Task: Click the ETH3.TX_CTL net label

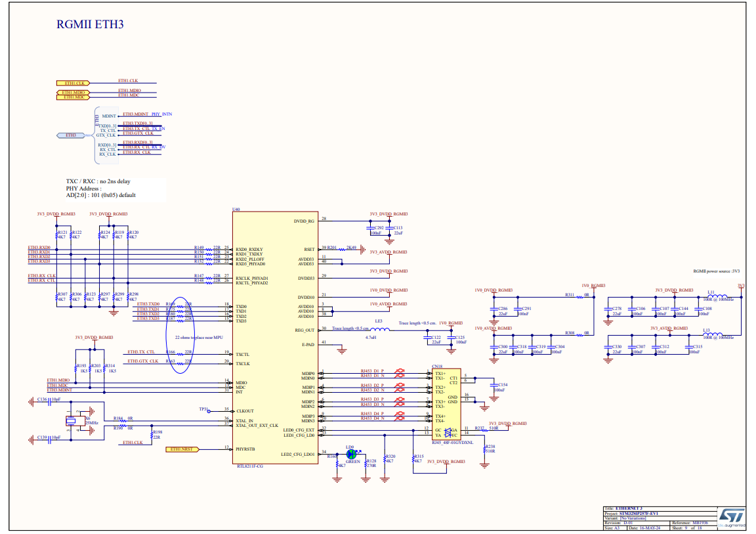Action: click(x=141, y=351)
